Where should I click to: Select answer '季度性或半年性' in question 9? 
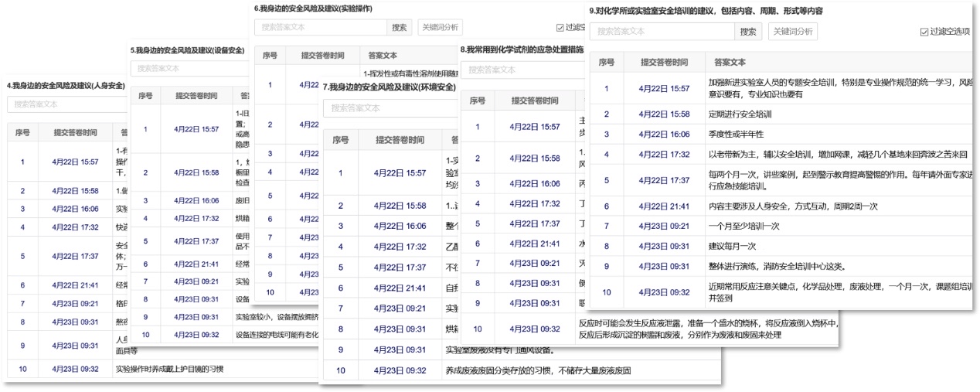[737, 134]
